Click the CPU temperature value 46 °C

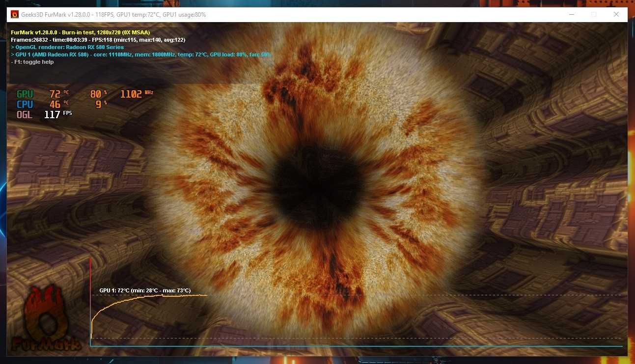tap(59, 104)
